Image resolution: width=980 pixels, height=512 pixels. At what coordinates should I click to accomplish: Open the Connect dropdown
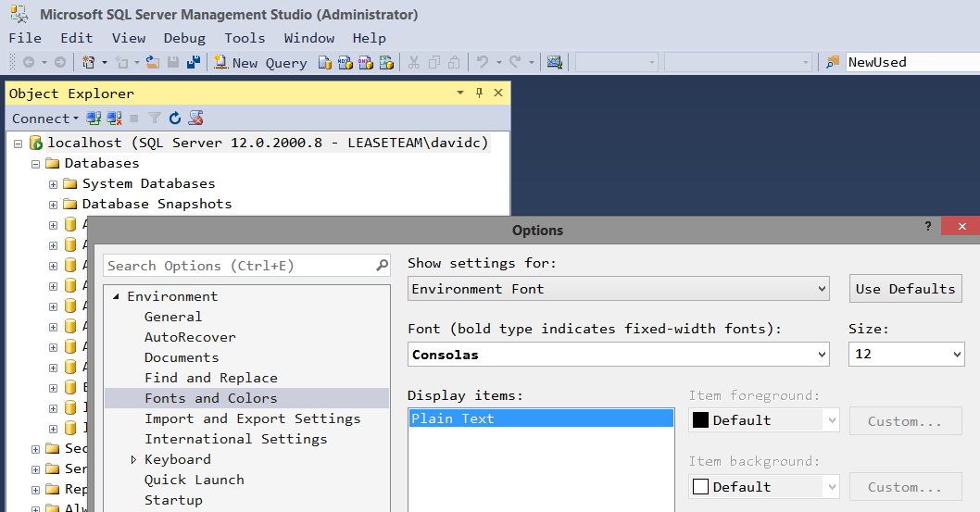(45, 119)
